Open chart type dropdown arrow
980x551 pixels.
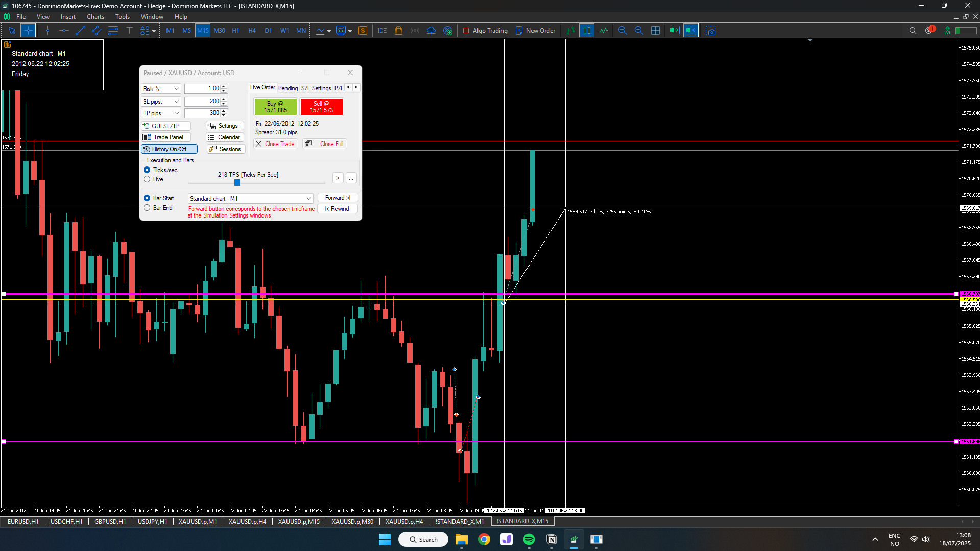(x=329, y=31)
